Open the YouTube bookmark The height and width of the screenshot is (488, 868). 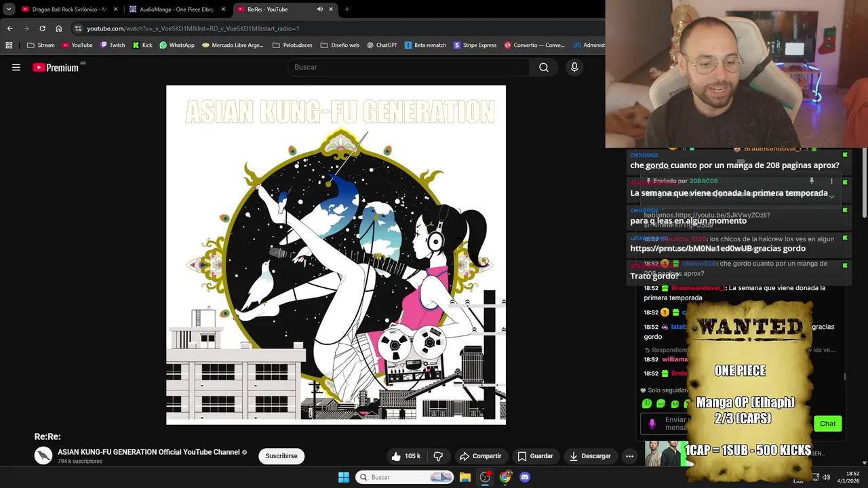77,45
